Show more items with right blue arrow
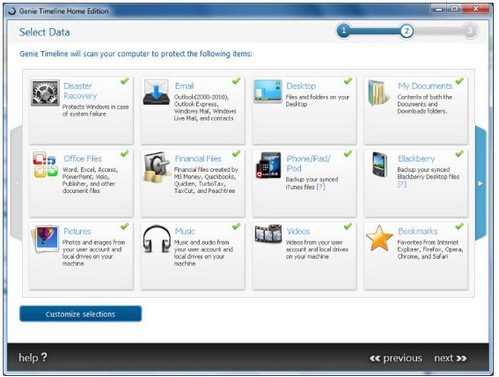Viewport: 499px width, 377px height. [x=480, y=183]
